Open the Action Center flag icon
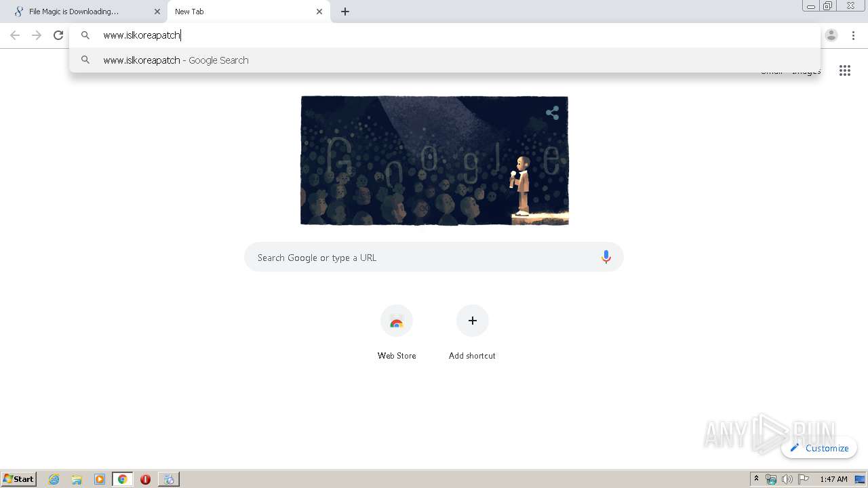 point(804,479)
